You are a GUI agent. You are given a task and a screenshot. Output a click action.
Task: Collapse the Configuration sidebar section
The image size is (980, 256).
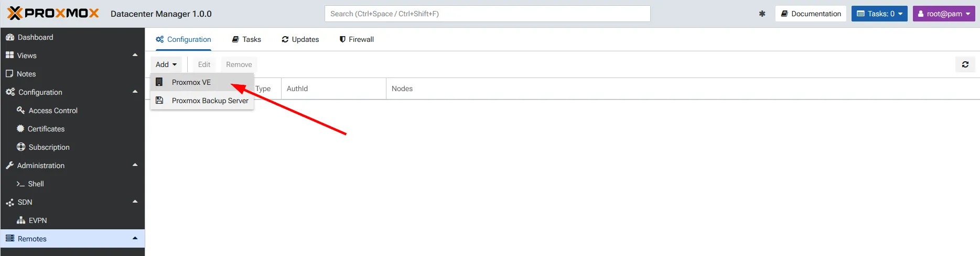tap(135, 92)
